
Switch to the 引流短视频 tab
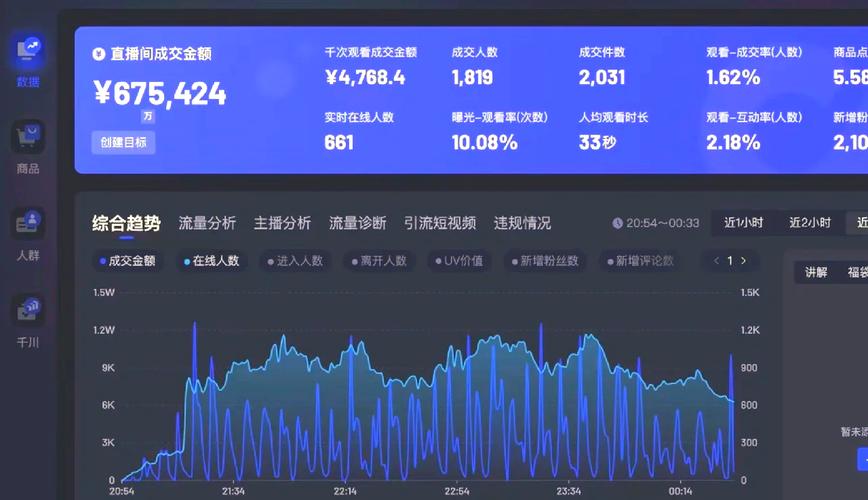point(440,223)
